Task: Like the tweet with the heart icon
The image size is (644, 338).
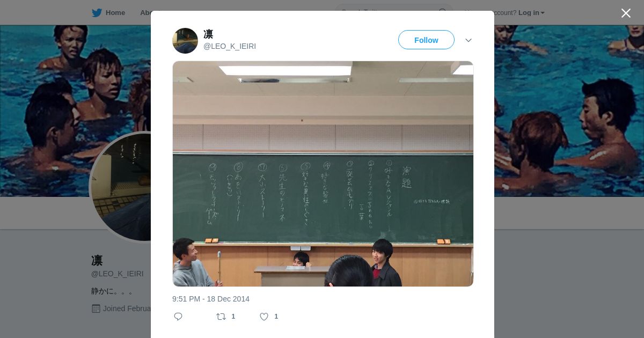Action: [264, 317]
